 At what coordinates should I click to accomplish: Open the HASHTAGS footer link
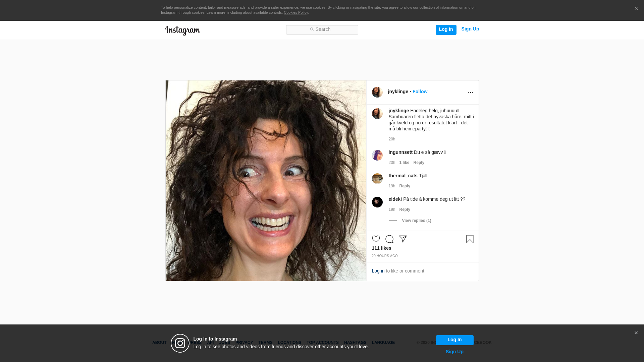[355, 343]
